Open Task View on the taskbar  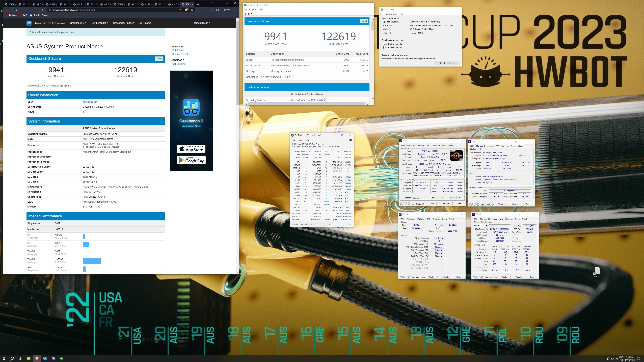20,358
